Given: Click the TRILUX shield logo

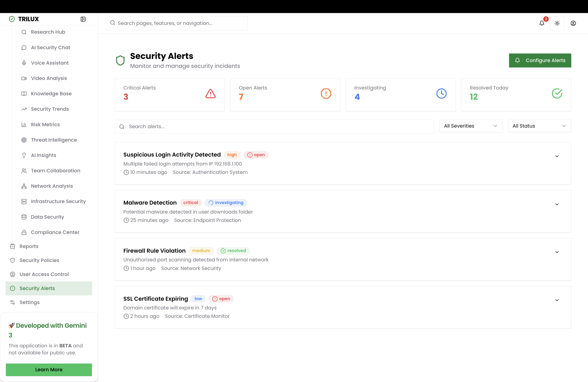Looking at the screenshot, I should pyautogui.click(x=12, y=19).
